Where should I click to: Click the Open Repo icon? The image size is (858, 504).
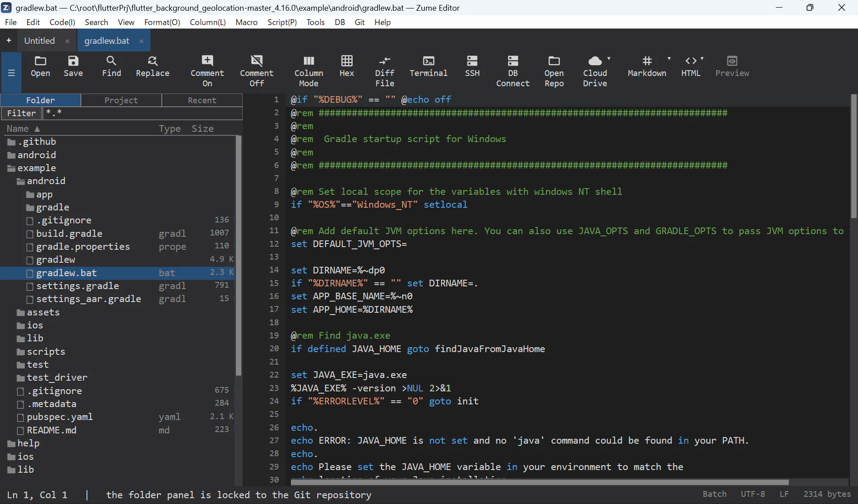[554, 71]
